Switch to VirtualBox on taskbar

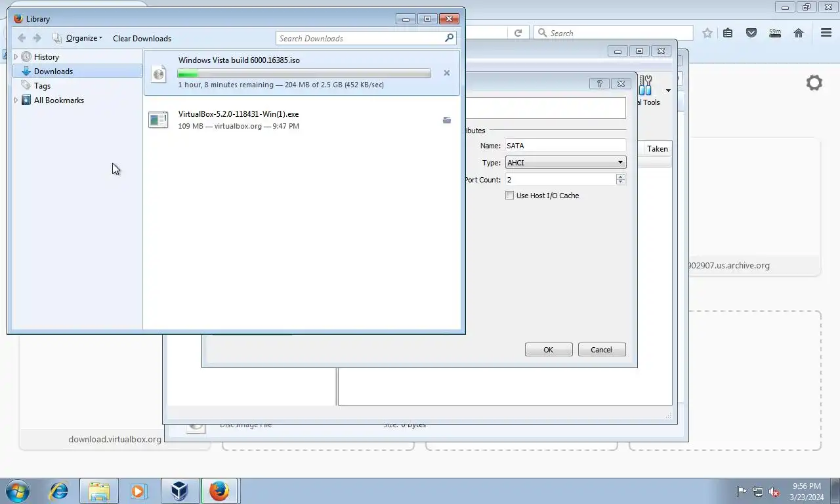pos(180,491)
